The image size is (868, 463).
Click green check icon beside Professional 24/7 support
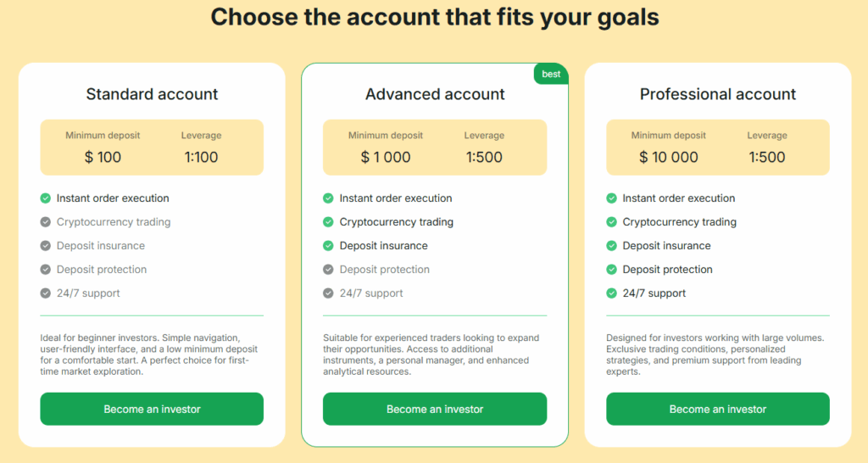(611, 293)
